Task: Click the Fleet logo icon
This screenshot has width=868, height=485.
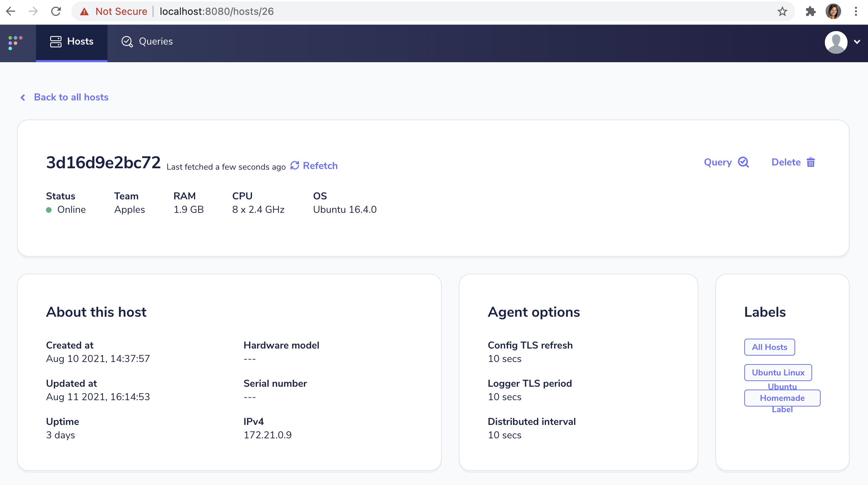Action: click(15, 42)
